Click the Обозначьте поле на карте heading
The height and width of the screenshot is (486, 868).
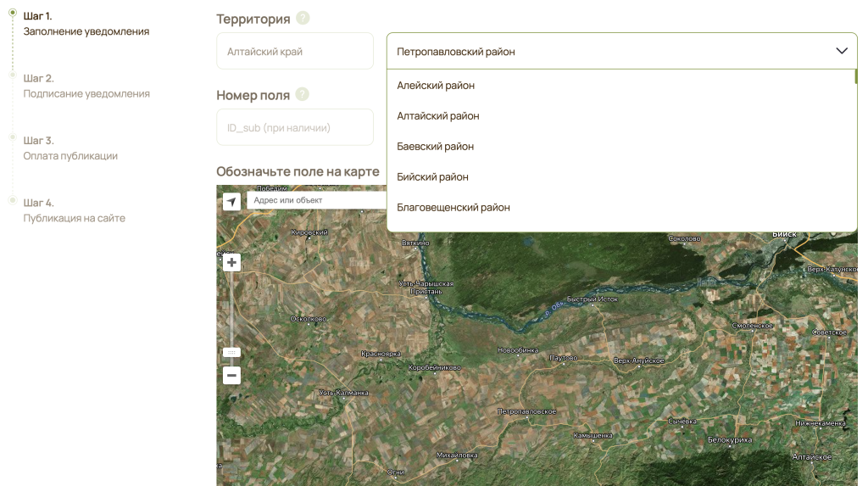pos(298,171)
